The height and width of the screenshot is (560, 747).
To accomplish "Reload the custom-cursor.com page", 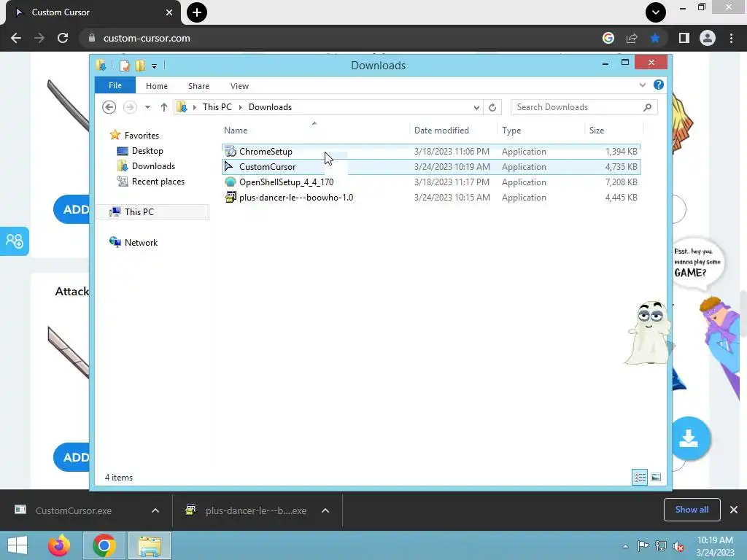I will pos(63,38).
